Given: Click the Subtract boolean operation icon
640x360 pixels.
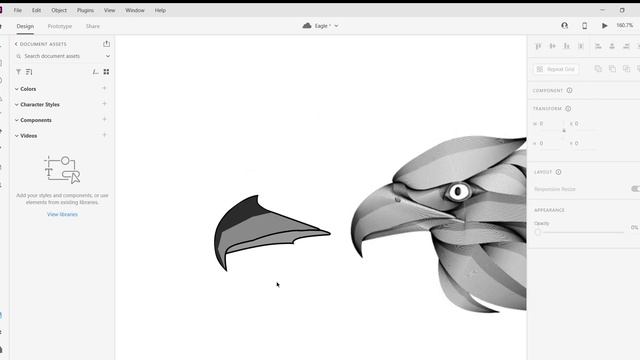Looking at the screenshot, I should point(612,69).
